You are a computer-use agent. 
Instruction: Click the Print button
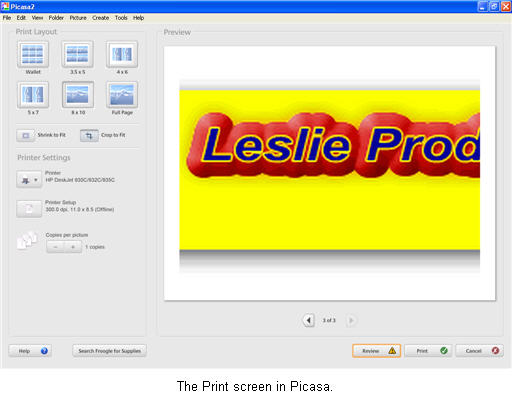tap(428, 351)
